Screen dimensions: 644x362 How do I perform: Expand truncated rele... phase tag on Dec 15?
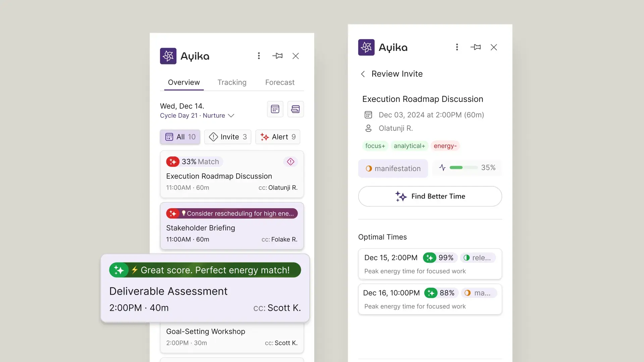[478, 258]
